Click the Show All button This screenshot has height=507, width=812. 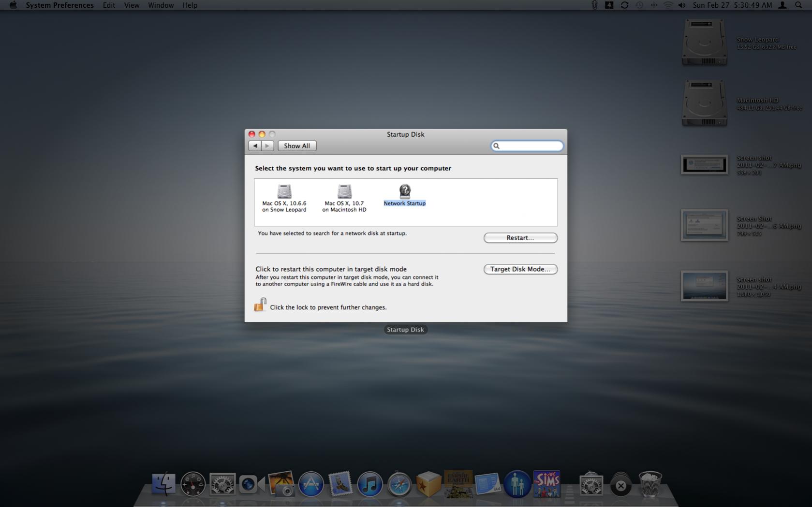297,146
